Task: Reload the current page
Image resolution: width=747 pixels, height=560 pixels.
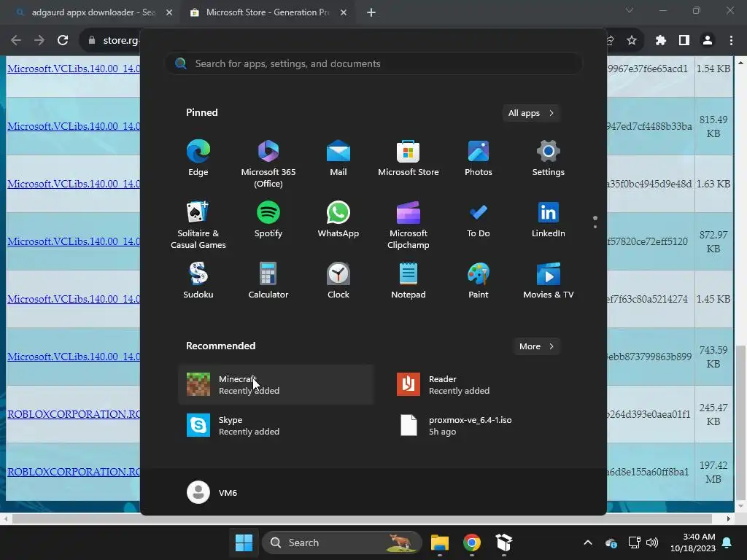Action: pos(63,41)
